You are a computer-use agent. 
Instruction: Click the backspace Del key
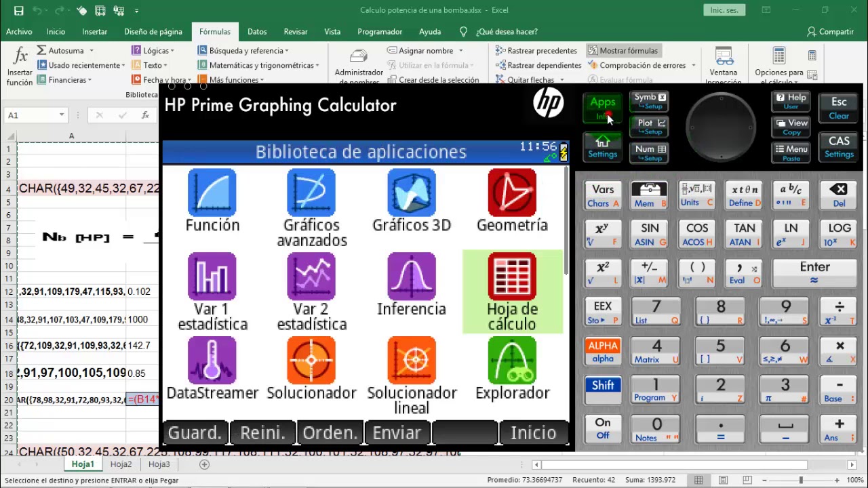click(x=839, y=196)
